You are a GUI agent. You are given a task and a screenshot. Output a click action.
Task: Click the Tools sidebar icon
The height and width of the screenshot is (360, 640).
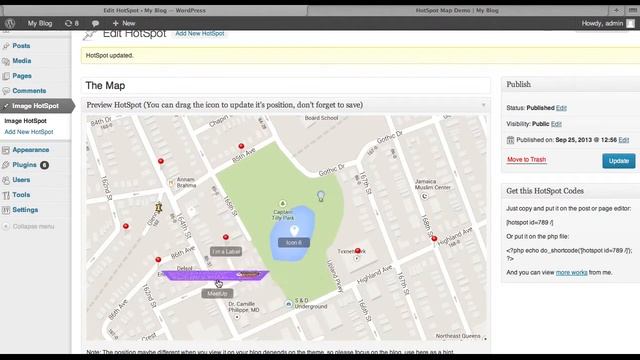coord(6,195)
